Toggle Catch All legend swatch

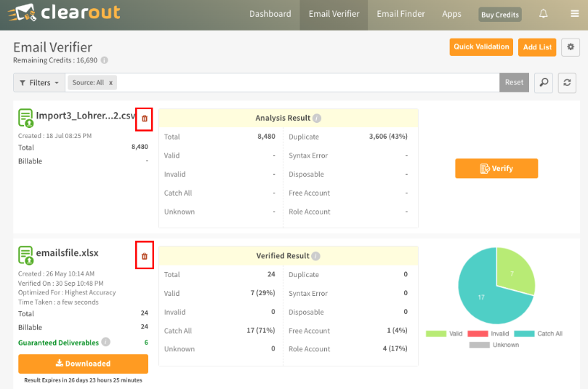pos(524,334)
